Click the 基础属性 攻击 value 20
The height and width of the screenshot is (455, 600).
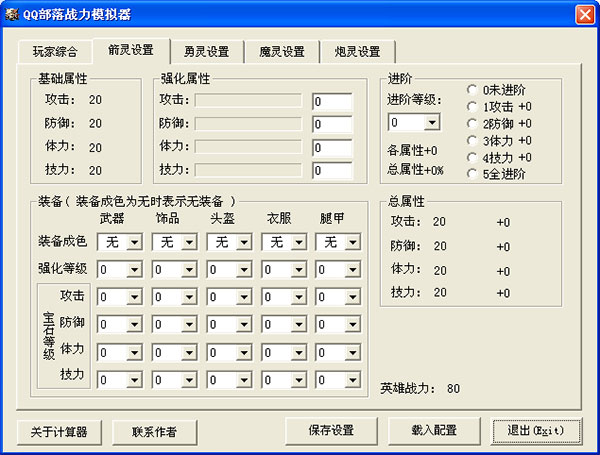tap(95, 100)
